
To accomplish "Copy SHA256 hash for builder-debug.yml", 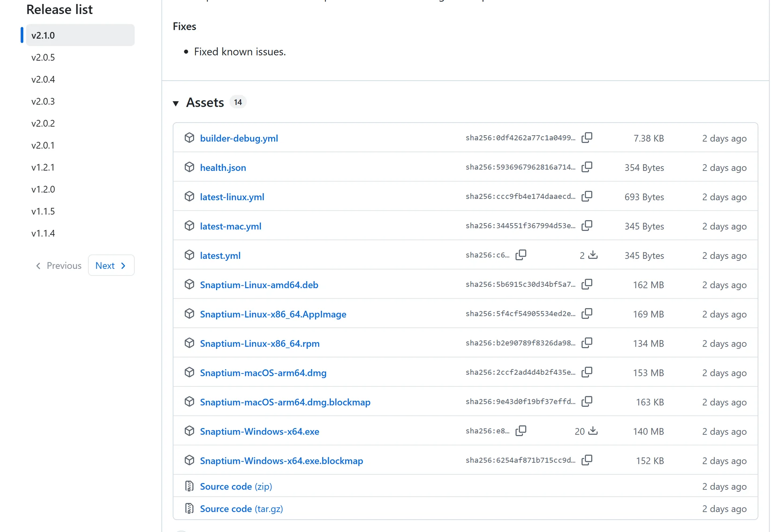I will [x=587, y=138].
